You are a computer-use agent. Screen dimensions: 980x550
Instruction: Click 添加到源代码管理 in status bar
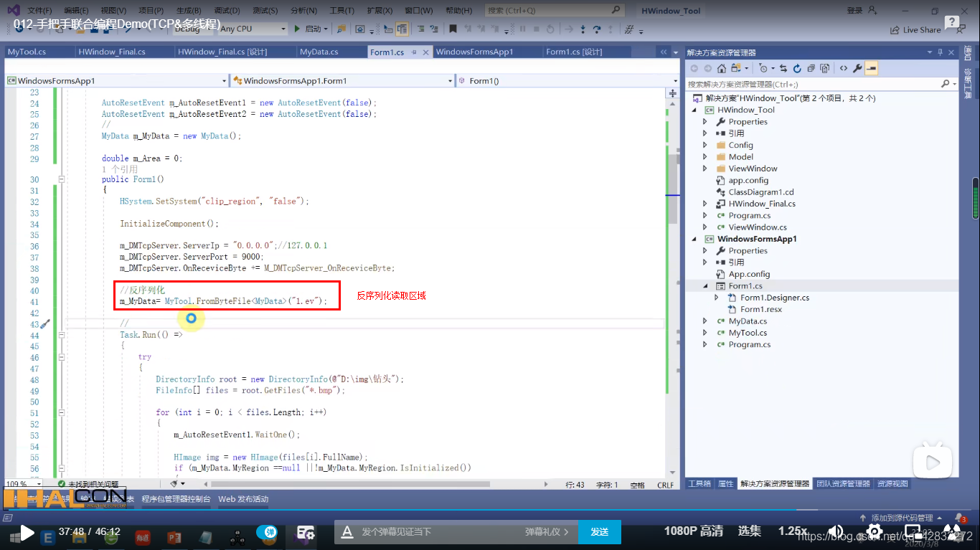901,518
